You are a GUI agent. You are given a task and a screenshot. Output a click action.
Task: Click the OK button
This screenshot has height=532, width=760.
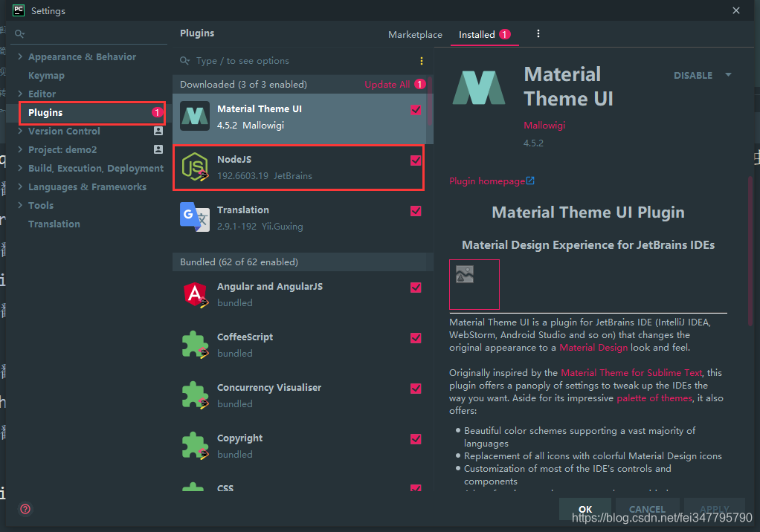pyautogui.click(x=585, y=509)
